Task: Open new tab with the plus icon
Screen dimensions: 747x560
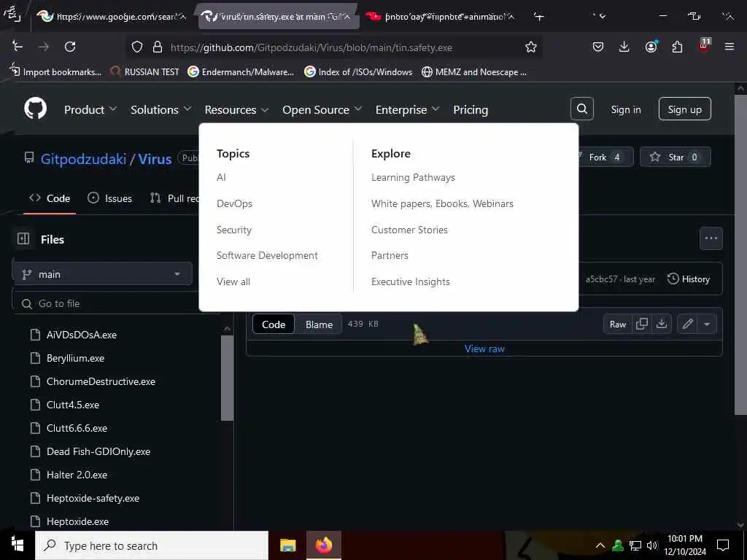Action: 539,17
